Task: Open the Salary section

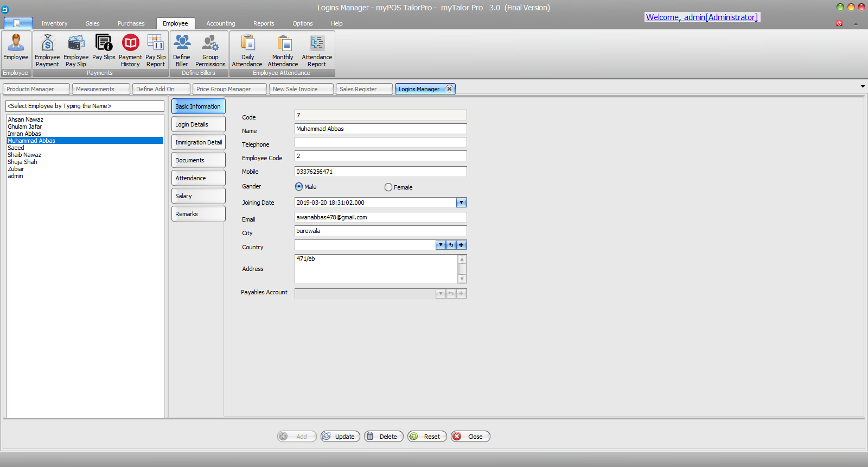Action: pos(199,196)
